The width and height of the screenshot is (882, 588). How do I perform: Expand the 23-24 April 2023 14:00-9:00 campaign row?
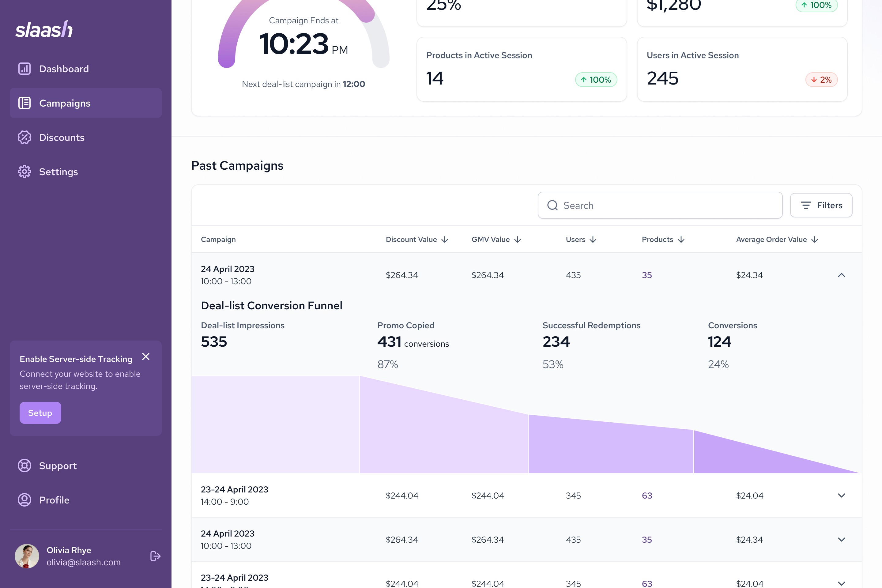tap(842, 496)
